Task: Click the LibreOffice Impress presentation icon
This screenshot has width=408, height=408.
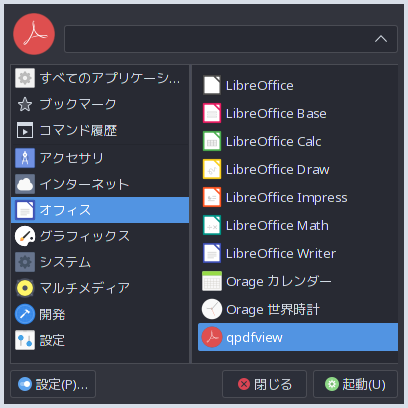Action: coord(212,197)
